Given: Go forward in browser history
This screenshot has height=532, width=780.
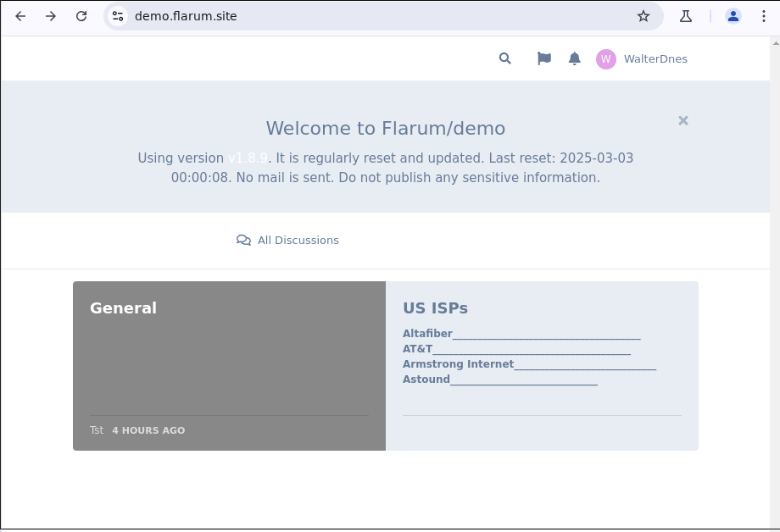Looking at the screenshot, I should (51, 16).
